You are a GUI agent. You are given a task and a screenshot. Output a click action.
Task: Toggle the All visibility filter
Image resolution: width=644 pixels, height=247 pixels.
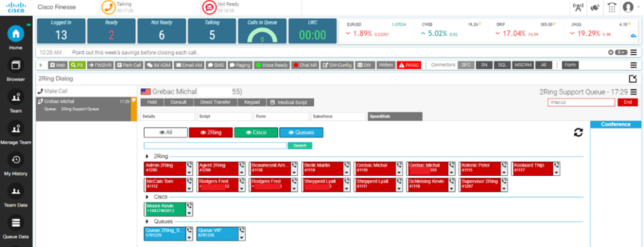165,132
